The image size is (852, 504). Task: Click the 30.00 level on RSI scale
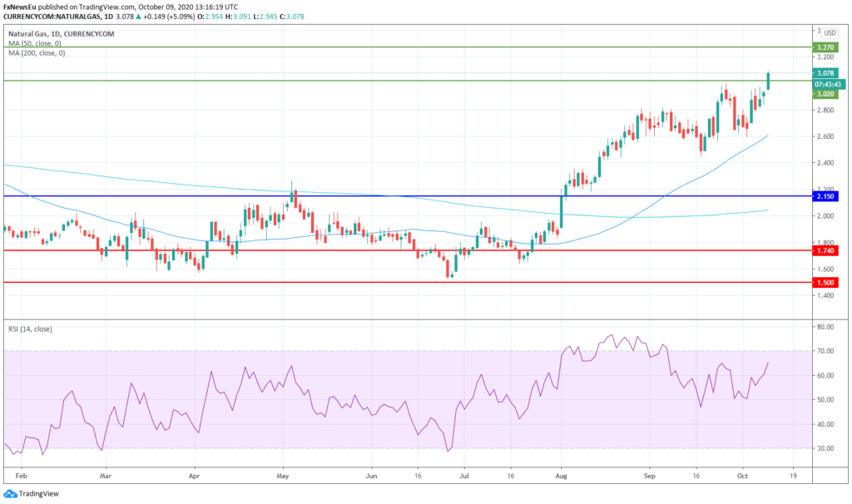click(x=825, y=448)
